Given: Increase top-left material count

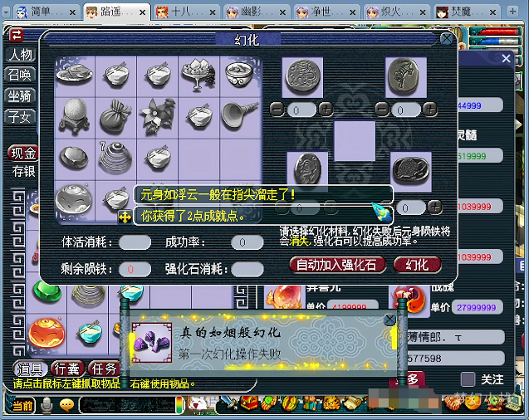Looking at the screenshot, I should (x=326, y=110).
